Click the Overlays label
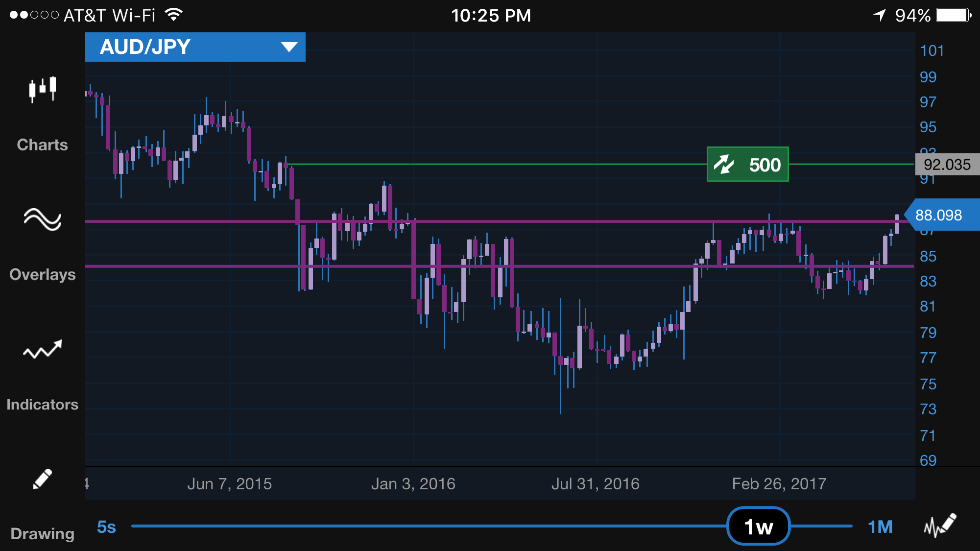The image size is (980, 551). click(43, 275)
